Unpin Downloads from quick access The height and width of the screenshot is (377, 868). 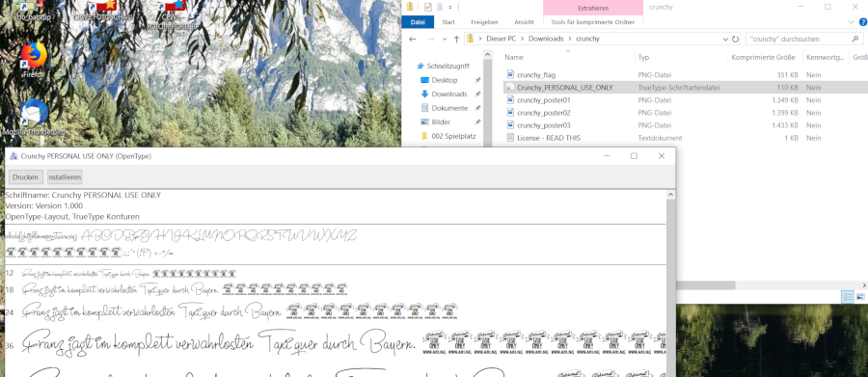[x=477, y=94]
